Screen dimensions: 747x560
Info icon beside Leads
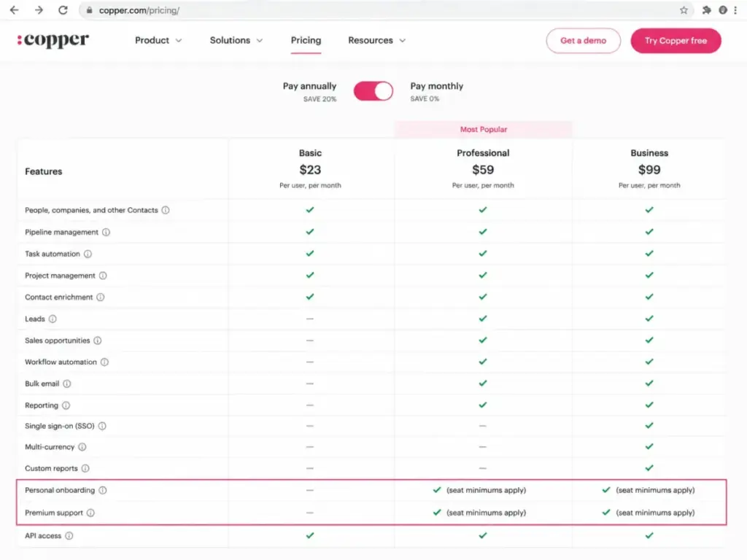click(x=53, y=319)
